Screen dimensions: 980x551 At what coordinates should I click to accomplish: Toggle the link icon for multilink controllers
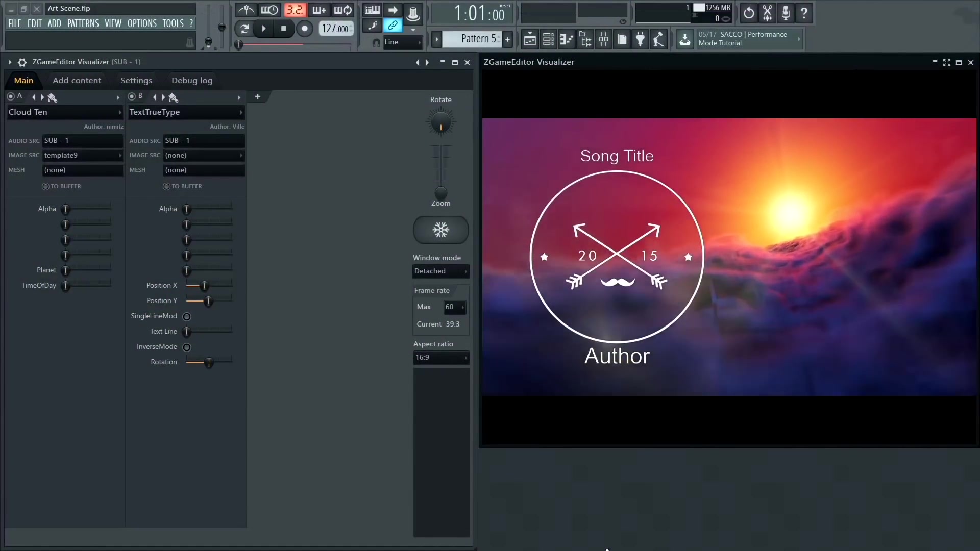coord(393,25)
